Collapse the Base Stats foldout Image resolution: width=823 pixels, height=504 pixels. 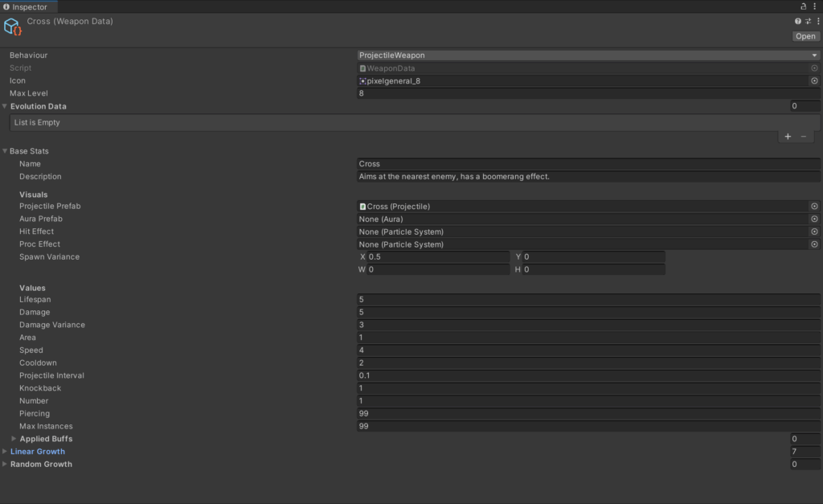tap(5, 151)
